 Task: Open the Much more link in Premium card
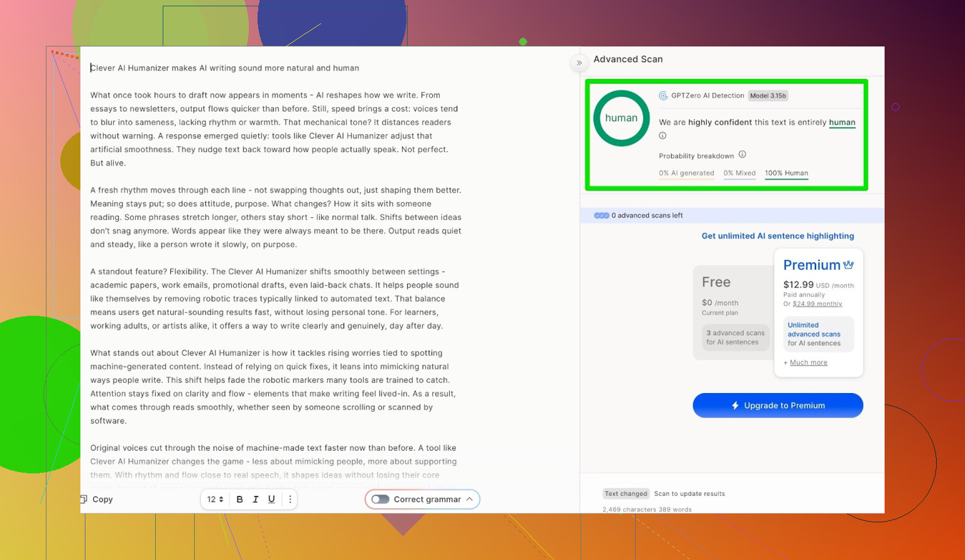point(808,363)
